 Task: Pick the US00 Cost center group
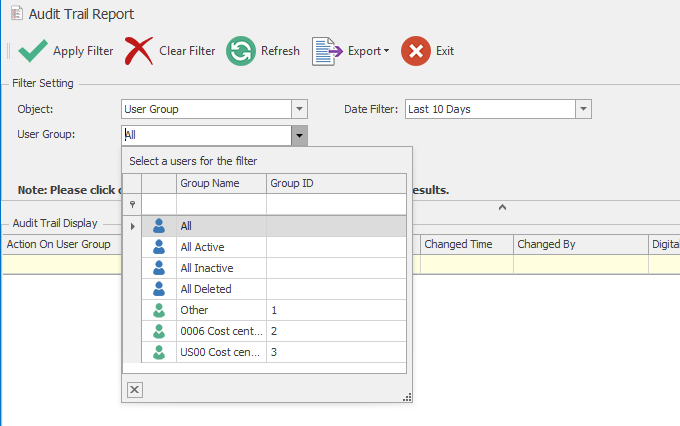click(220, 352)
